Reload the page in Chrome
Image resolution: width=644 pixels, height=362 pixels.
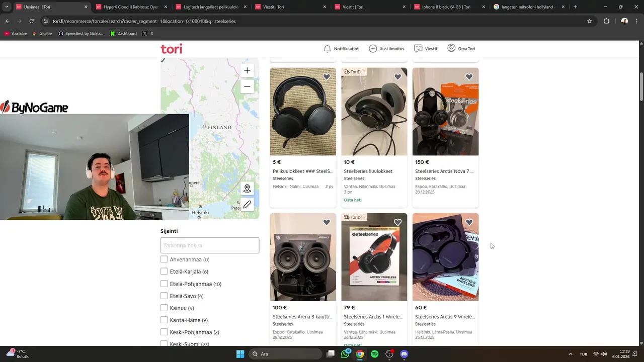click(x=31, y=21)
